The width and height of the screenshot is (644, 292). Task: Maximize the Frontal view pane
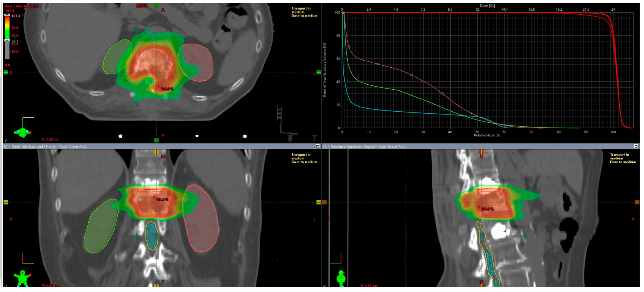click(x=318, y=146)
